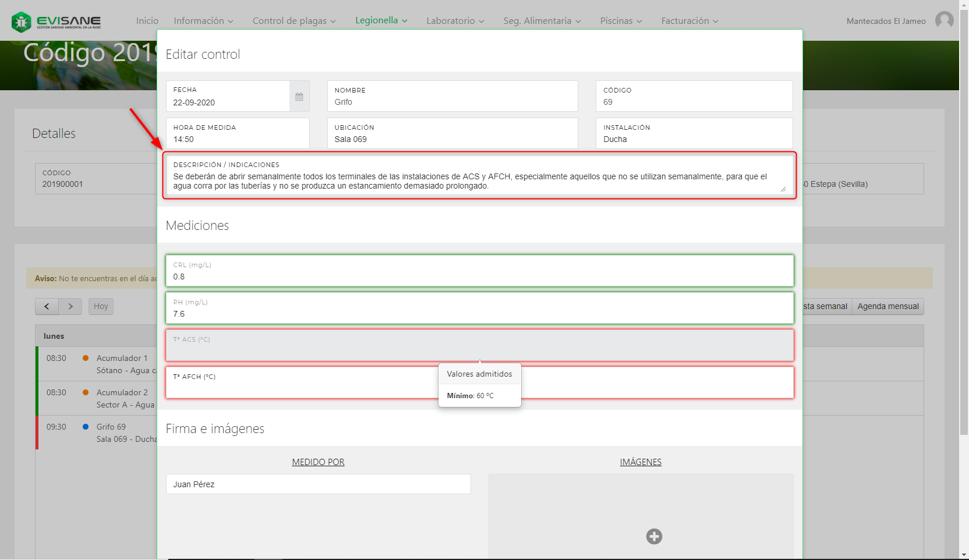Open Control de plagas dropdown
Image resolution: width=969 pixels, height=560 pixels.
(x=293, y=21)
